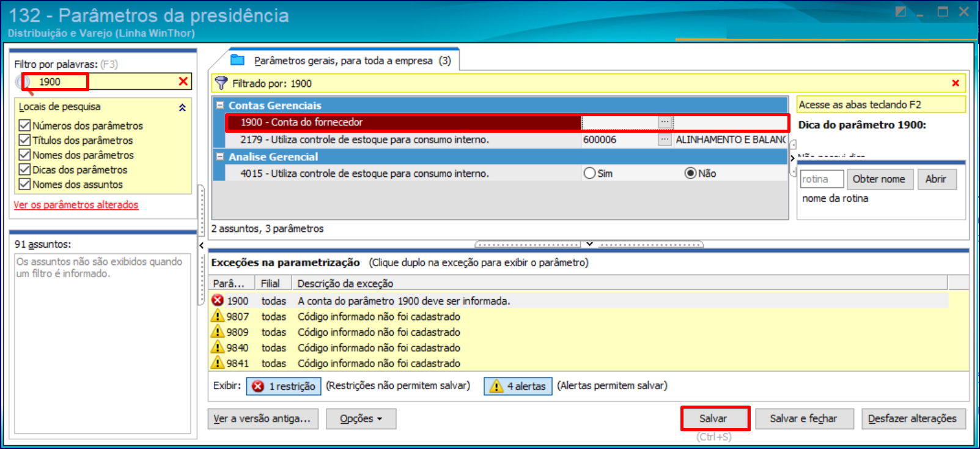Click the funnel filter icon
The width and height of the screenshot is (980, 449).
(221, 83)
